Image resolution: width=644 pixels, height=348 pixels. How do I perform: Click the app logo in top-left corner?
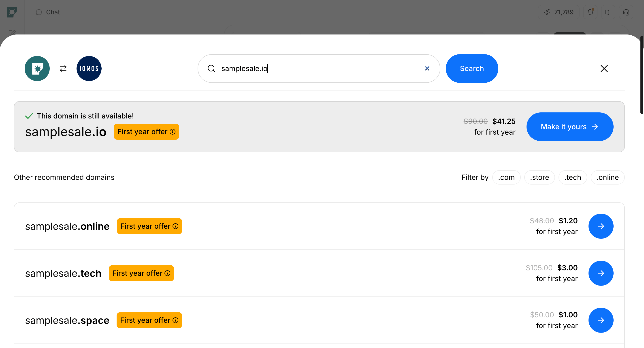12,12
